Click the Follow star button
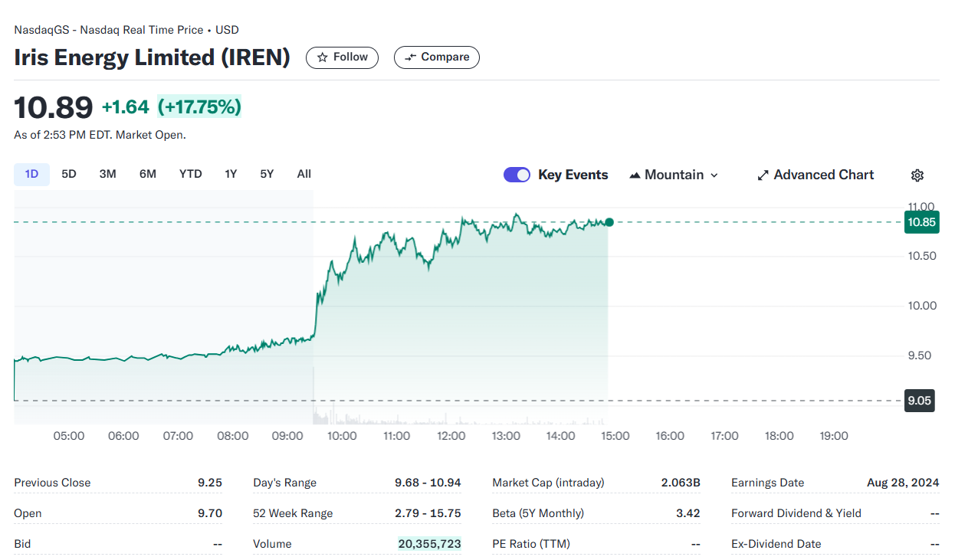955x560 pixels. tap(342, 57)
